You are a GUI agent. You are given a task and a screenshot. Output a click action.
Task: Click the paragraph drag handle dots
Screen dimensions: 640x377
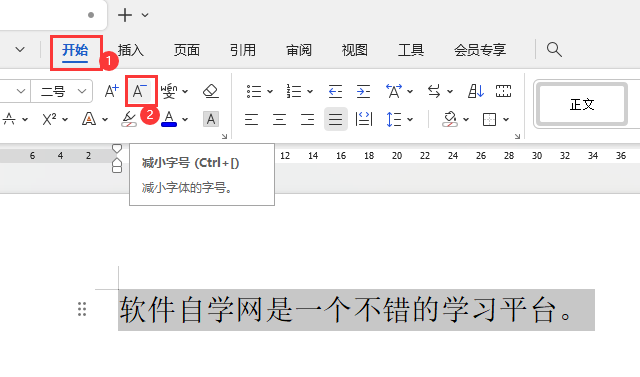(x=82, y=309)
